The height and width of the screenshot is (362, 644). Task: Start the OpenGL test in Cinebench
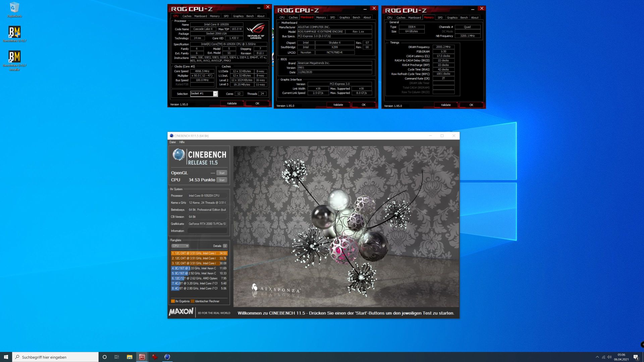coord(222,173)
